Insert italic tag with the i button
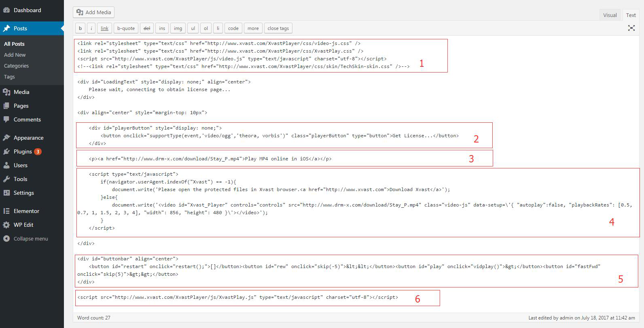Image resolution: width=644 pixels, height=328 pixels. click(91, 28)
